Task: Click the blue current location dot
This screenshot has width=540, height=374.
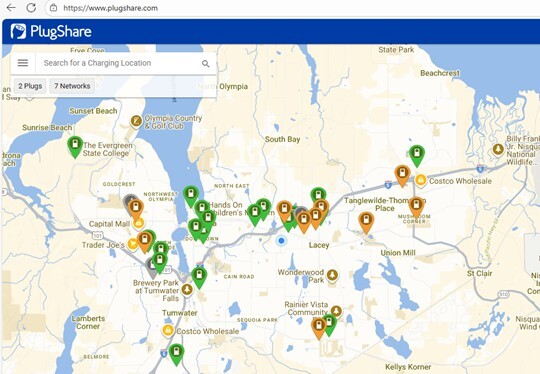Action: click(x=281, y=241)
